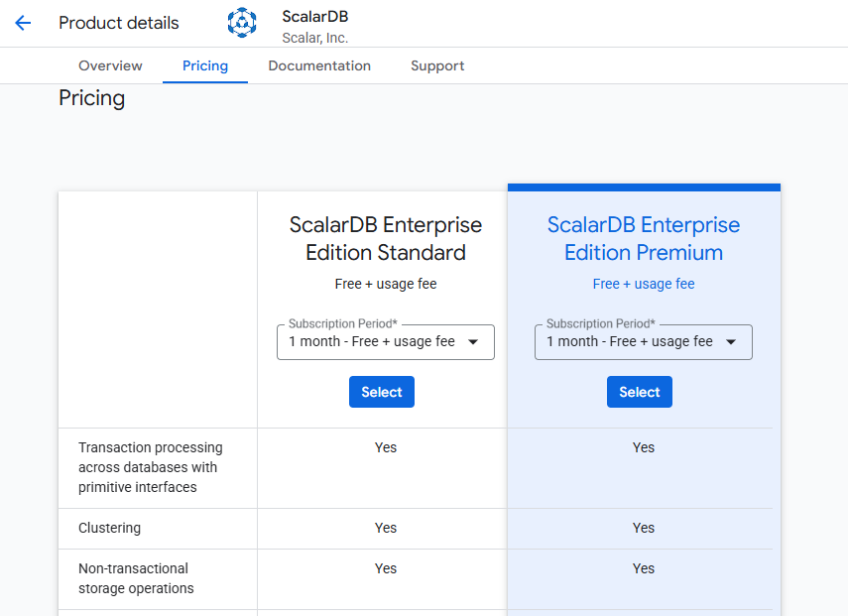Click the Clustering feature row label
The width and height of the screenshot is (848, 616).
[110, 528]
